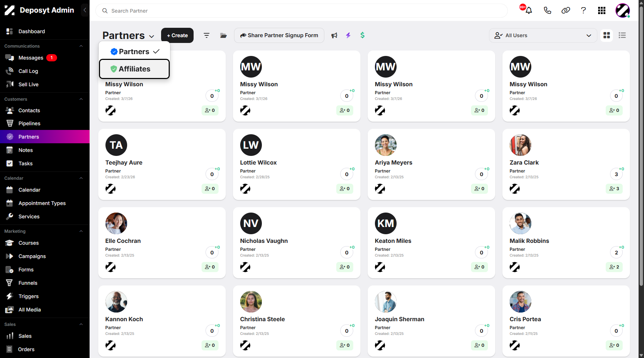Image resolution: width=644 pixels, height=358 pixels.
Task: Open the apps grid launcher
Action: tap(601, 10)
